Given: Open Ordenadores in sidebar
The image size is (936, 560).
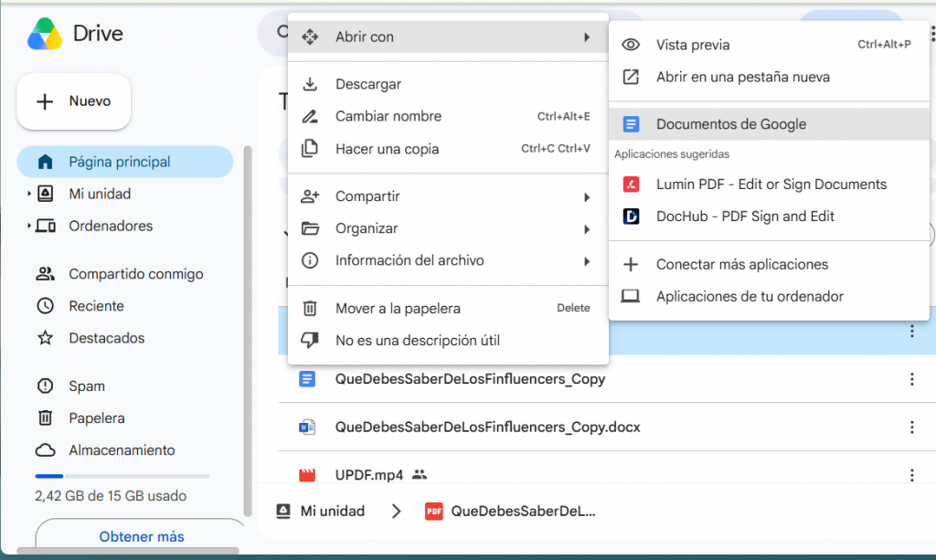Looking at the screenshot, I should pyautogui.click(x=111, y=226).
